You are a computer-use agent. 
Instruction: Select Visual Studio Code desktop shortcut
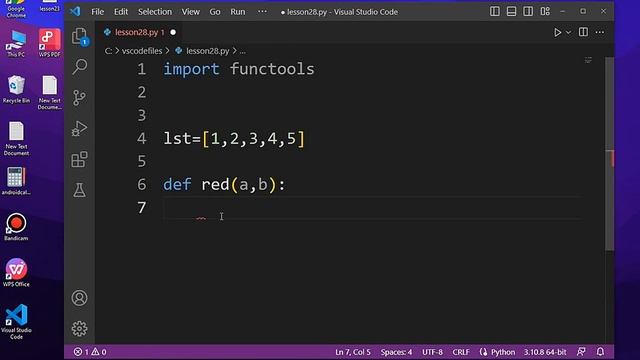16,322
